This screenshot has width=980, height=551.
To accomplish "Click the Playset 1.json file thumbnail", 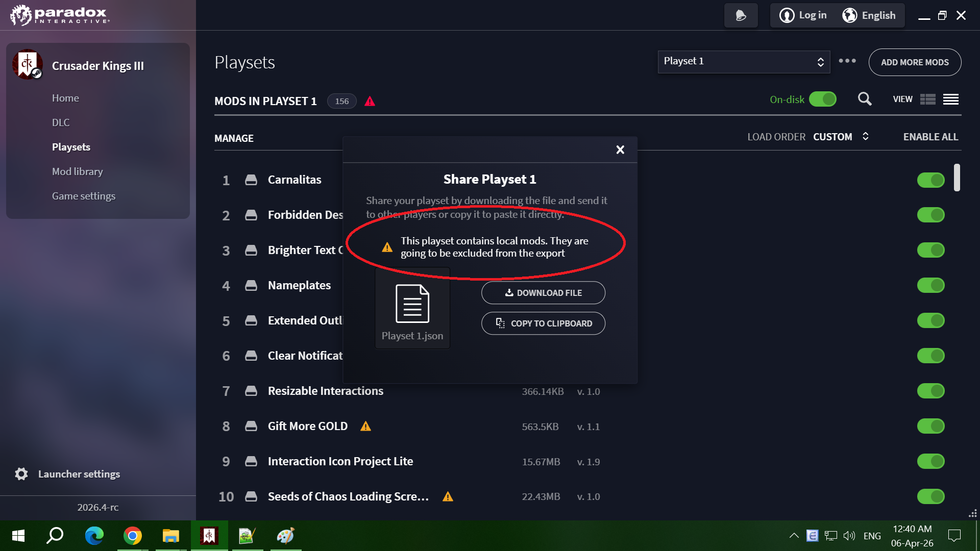I will click(x=412, y=308).
